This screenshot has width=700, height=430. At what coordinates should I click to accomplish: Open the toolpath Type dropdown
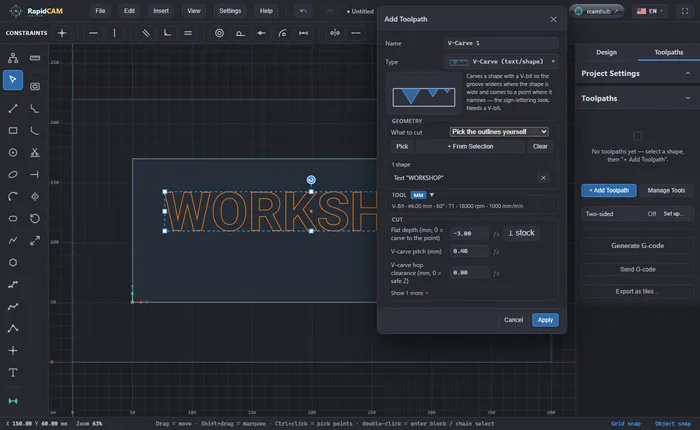pos(502,62)
